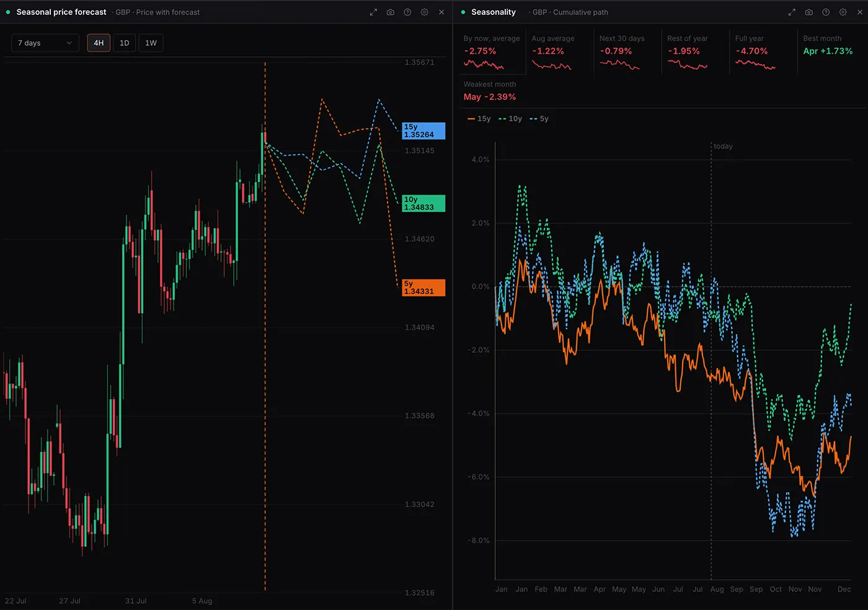Switch to the 1W timeframe
868x610 pixels.
(x=151, y=43)
